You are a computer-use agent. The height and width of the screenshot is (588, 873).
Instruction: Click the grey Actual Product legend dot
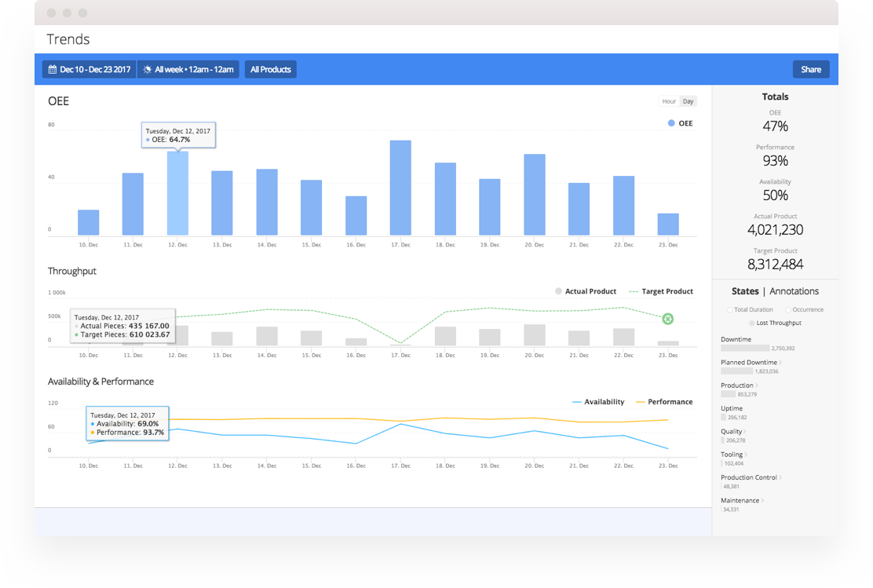(558, 291)
